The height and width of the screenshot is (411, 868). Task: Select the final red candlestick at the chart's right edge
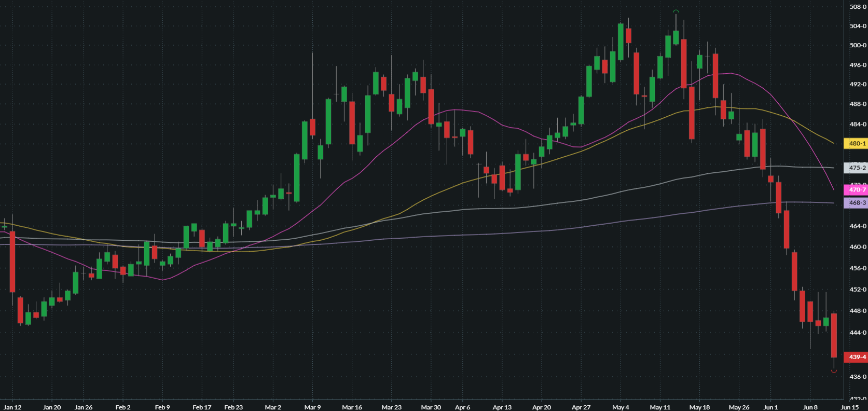[834, 335]
